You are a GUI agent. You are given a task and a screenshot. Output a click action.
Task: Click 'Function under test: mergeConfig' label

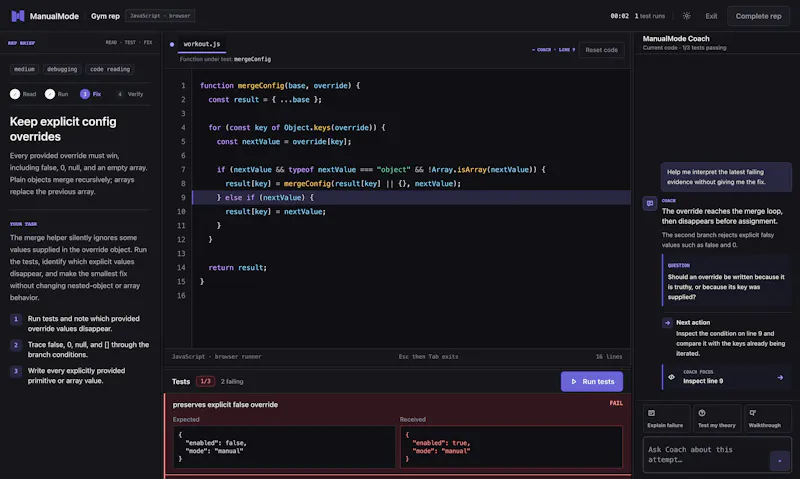click(x=225, y=59)
